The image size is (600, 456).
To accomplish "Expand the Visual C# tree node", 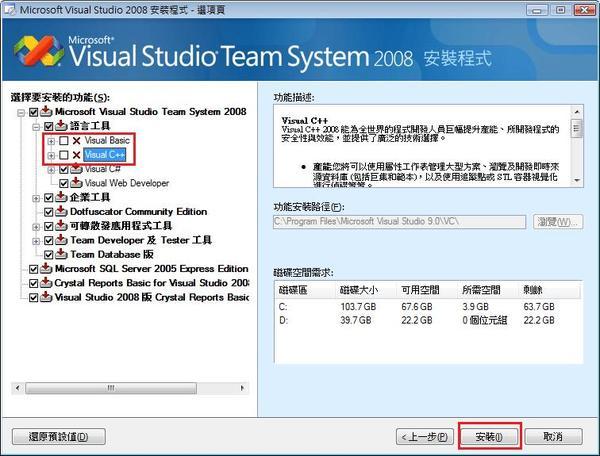I will pos(51,170).
